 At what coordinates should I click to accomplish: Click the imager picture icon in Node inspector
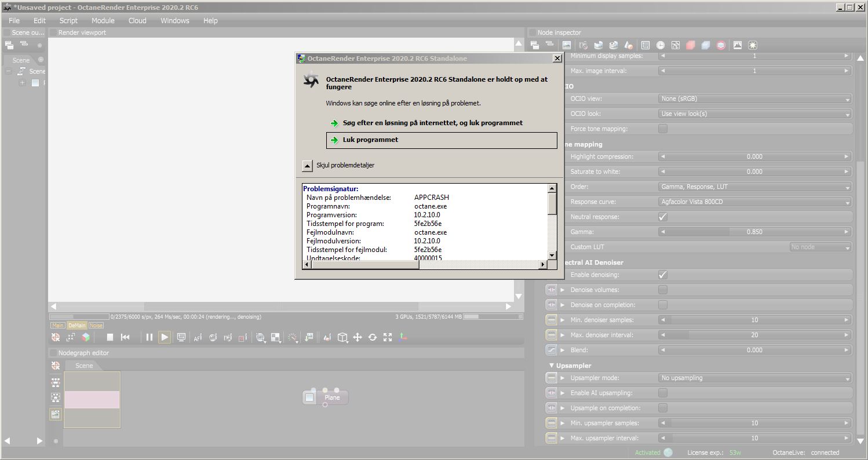point(738,45)
